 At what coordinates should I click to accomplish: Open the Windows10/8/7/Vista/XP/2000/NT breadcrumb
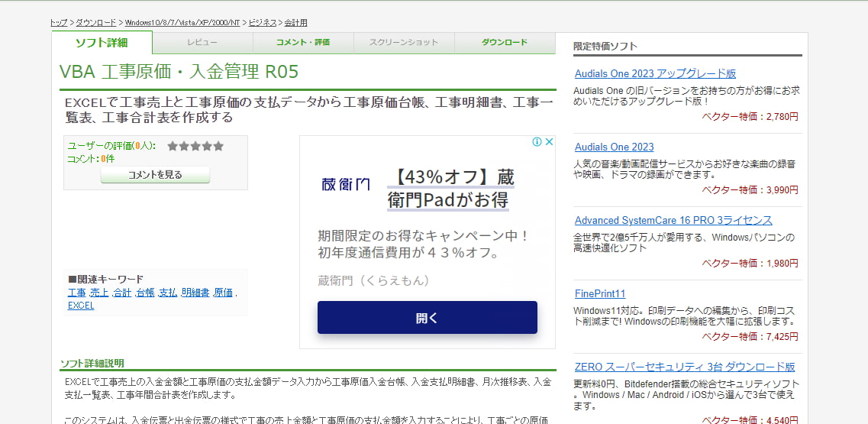pyautogui.click(x=182, y=23)
